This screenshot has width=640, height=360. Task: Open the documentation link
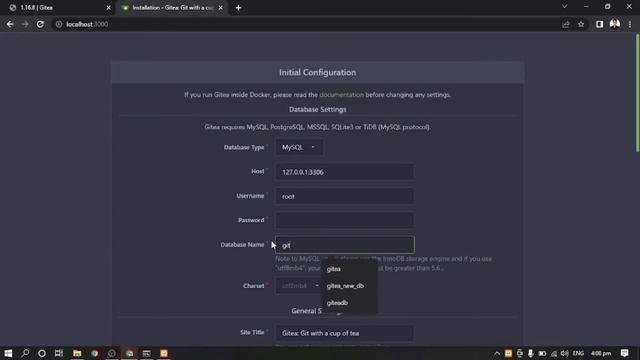341,95
